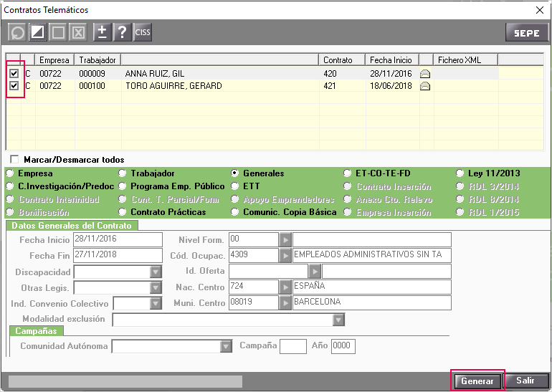Click the SEPE button
This screenshot has width=552, height=392.
(x=527, y=33)
